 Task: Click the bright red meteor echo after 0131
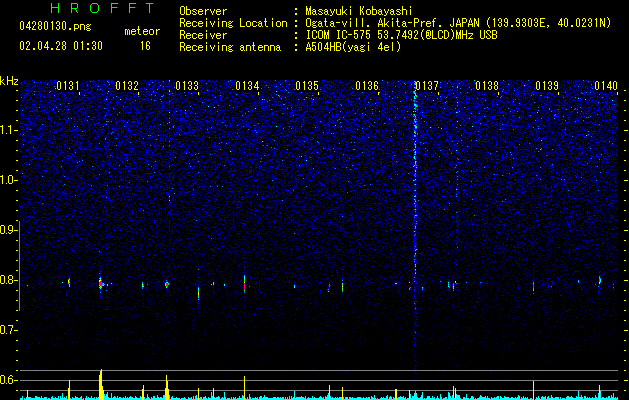(x=101, y=284)
